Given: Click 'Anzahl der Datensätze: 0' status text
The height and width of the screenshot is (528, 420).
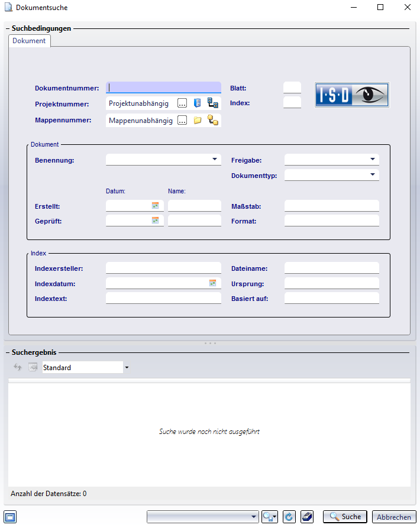Looking at the screenshot, I should (x=49, y=494).
